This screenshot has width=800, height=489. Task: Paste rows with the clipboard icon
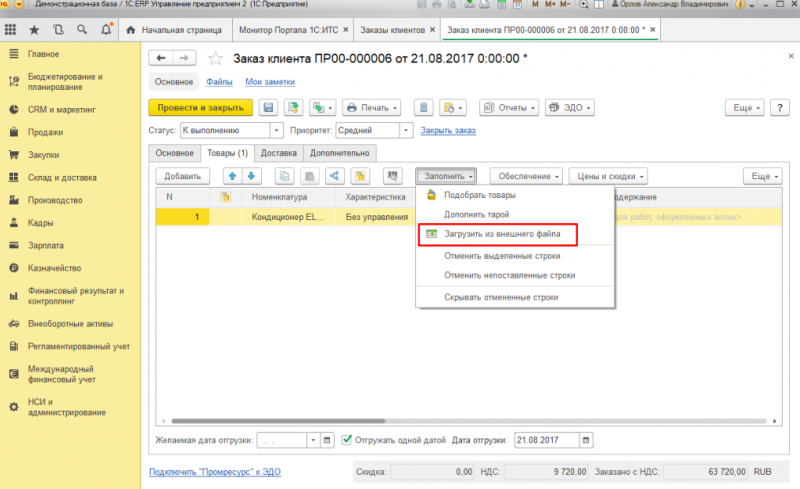[310, 176]
